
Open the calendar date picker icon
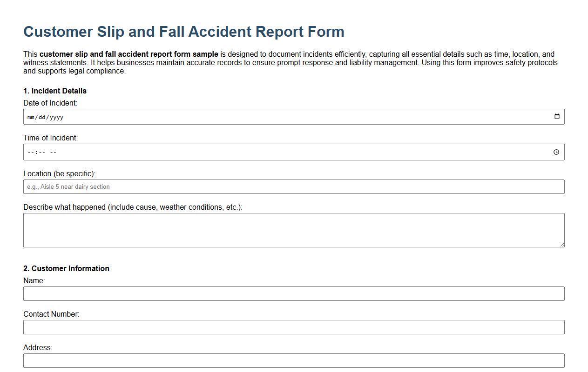(557, 117)
